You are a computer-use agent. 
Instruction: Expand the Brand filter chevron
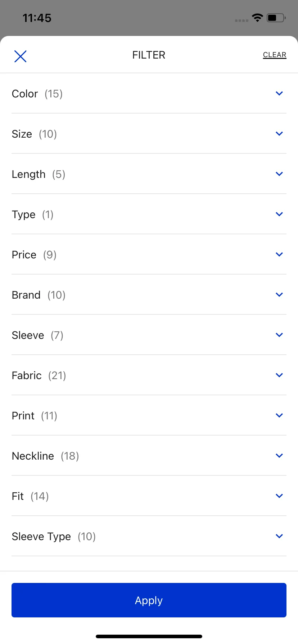[x=279, y=295]
